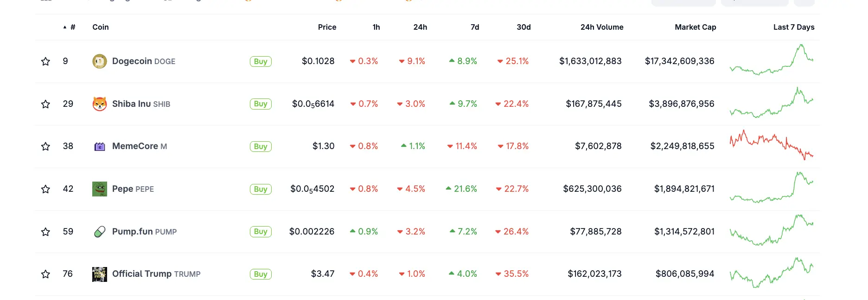
Task: Add MemeCore to watchlist with star
Action: (x=45, y=147)
